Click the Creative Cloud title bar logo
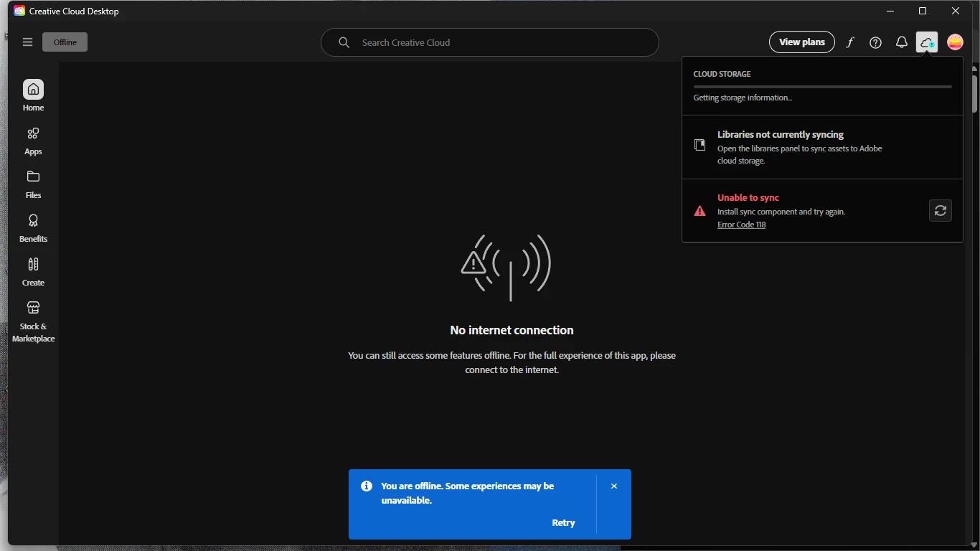980x551 pixels. tap(19, 11)
